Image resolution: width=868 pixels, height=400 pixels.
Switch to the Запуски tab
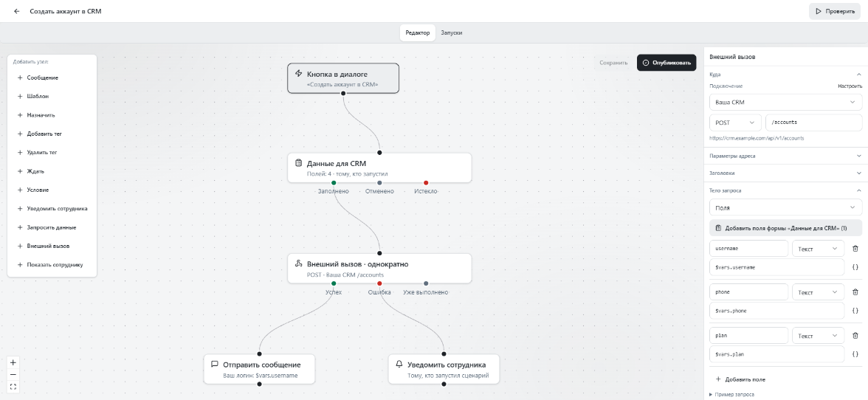pyautogui.click(x=452, y=32)
